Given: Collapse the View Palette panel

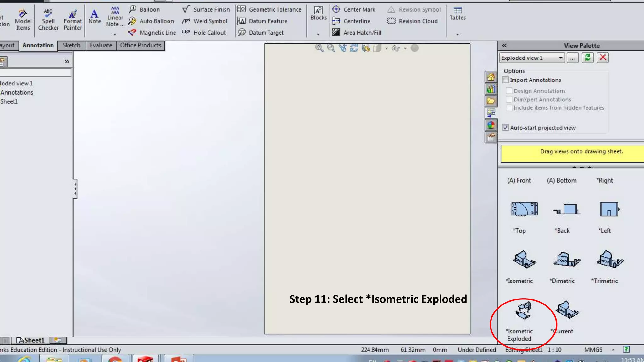Looking at the screenshot, I should pyautogui.click(x=504, y=45).
